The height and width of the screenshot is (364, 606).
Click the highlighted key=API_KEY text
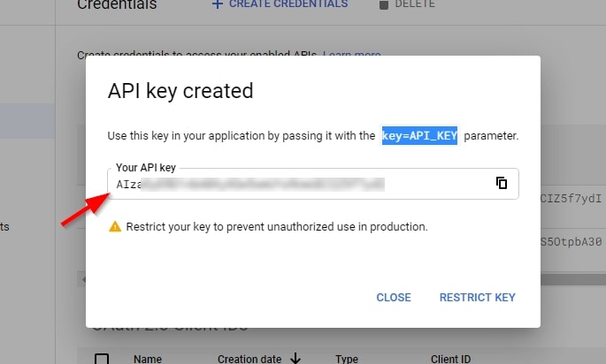(419, 136)
